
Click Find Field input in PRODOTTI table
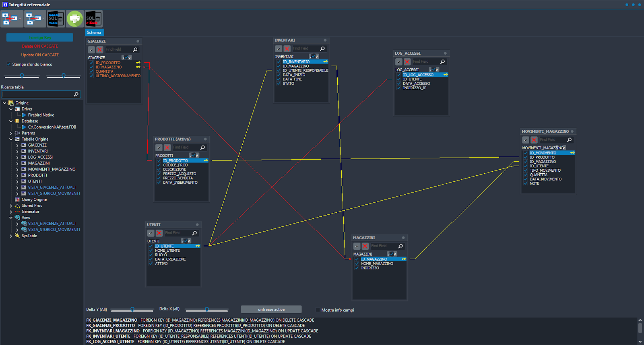pos(186,148)
